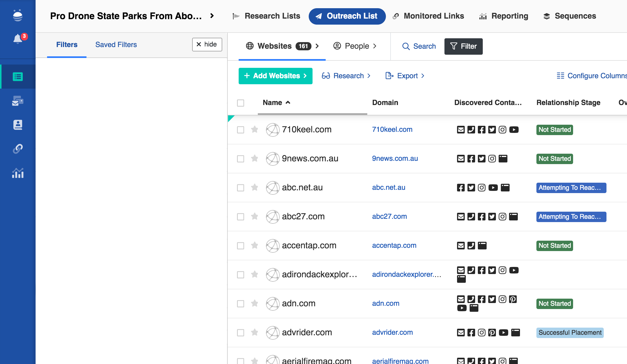Tick the checkbox for abc27.com
The width and height of the screenshot is (627, 364).
click(x=241, y=217)
